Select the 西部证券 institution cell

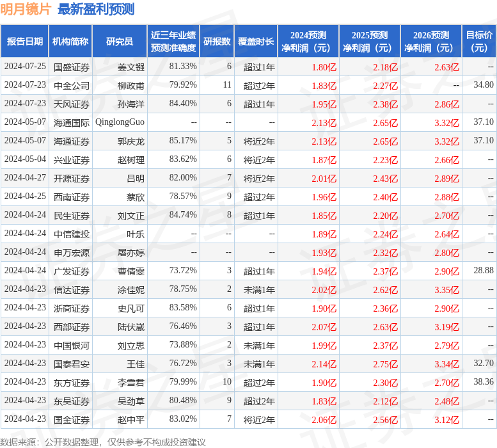click(71, 327)
